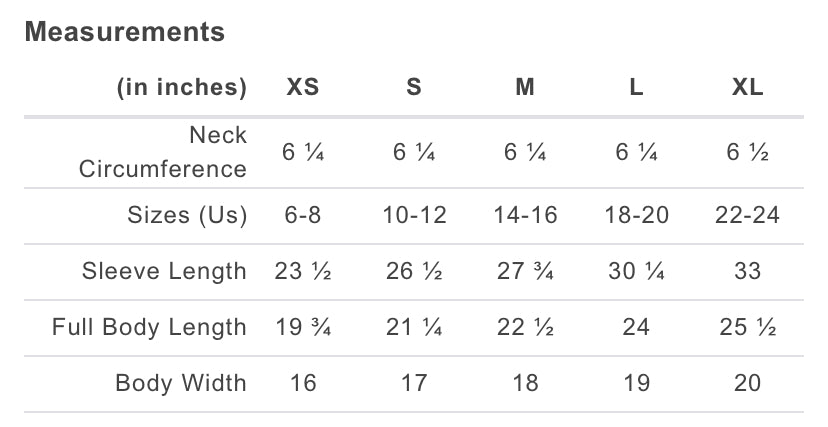Select the S size column header

413,87
